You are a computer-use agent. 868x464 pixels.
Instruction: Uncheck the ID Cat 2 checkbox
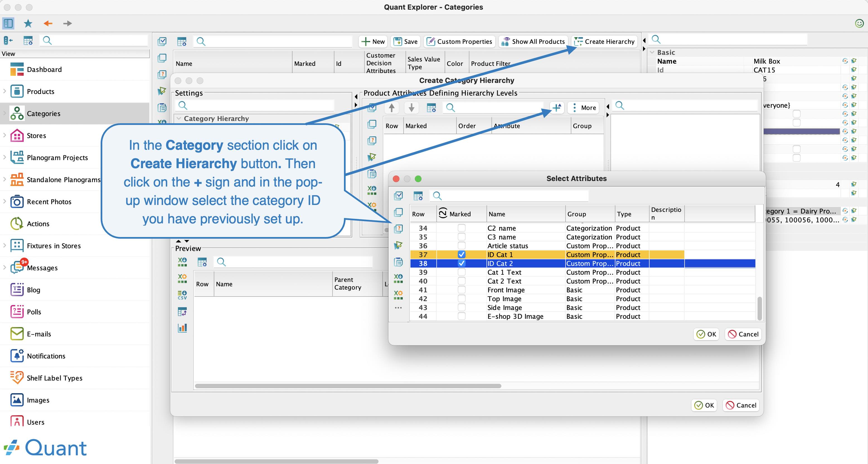[x=462, y=263]
